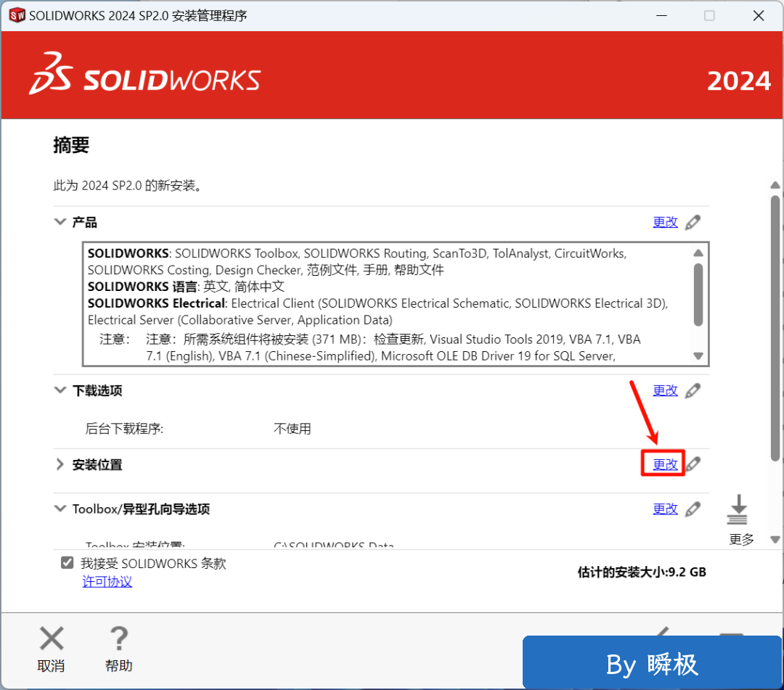Click the pencil icon beside Toolbox/异型孔向导选项
This screenshot has height=690, width=784.
tap(693, 509)
